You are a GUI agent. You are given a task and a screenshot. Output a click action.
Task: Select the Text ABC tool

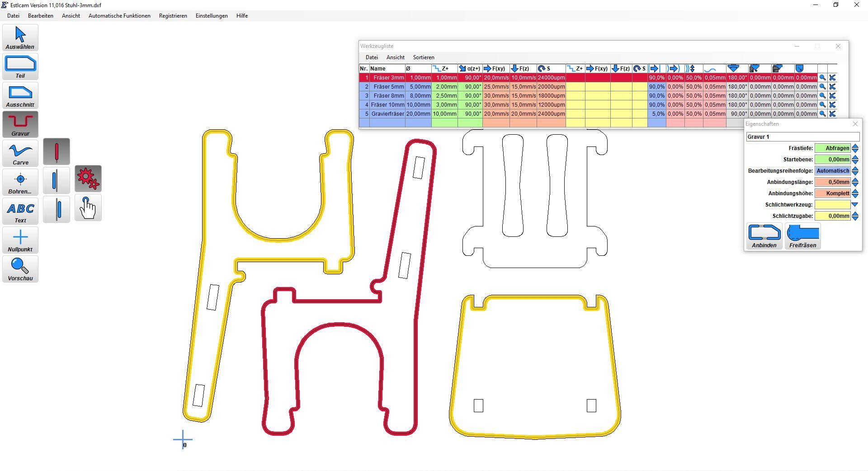click(20, 211)
